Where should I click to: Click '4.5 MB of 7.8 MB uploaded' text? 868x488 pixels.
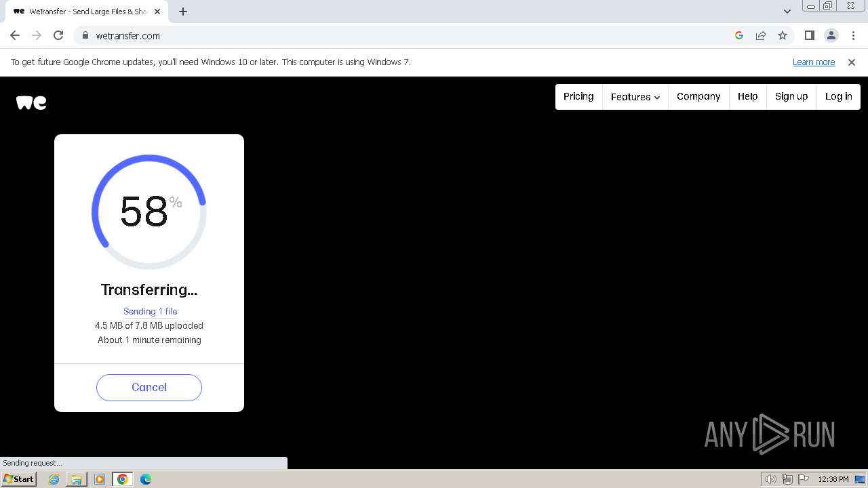(149, 325)
